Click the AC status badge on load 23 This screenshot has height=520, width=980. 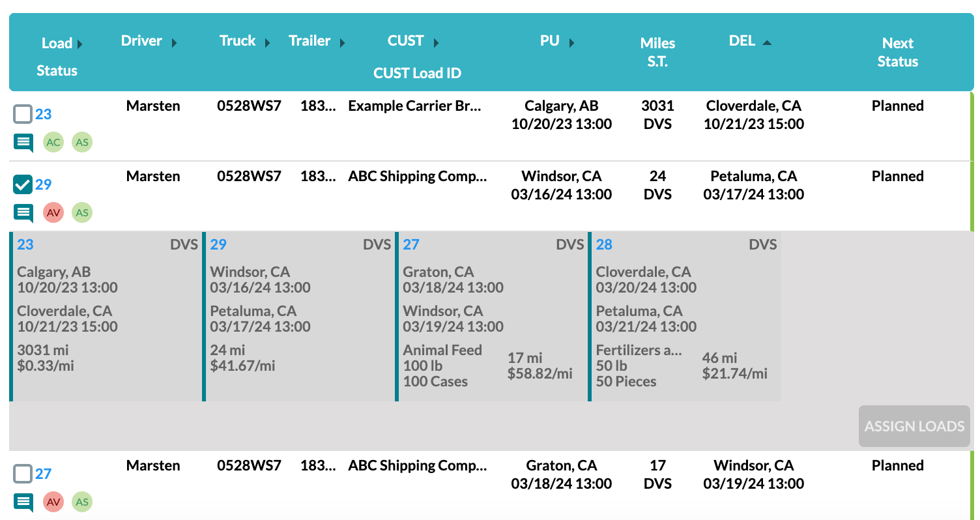tap(53, 142)
